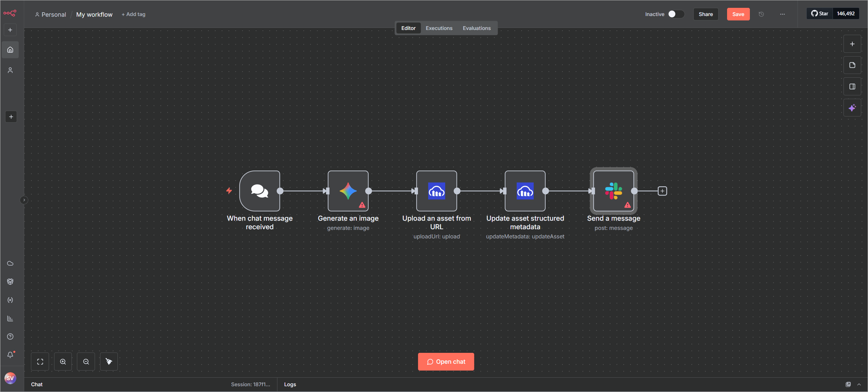The image size is (868, 392).
Task: Fit workflow to view icon
Action: coord(40,361)
